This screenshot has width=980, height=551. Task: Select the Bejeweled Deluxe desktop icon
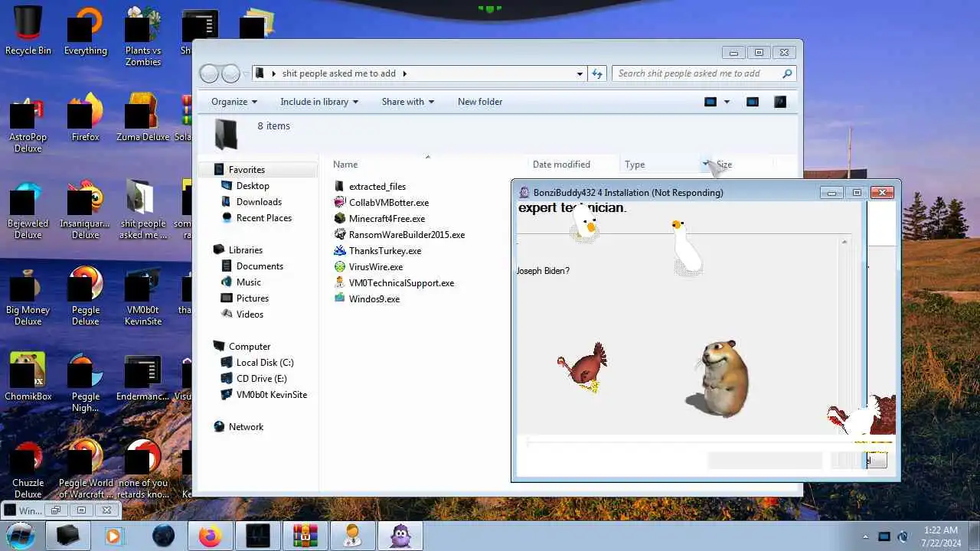[x=28, y=209]
